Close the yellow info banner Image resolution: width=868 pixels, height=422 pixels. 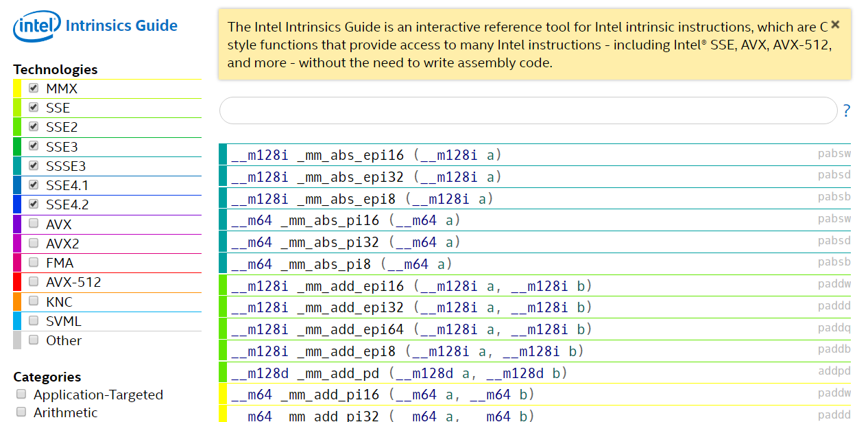tap(835, 24)
